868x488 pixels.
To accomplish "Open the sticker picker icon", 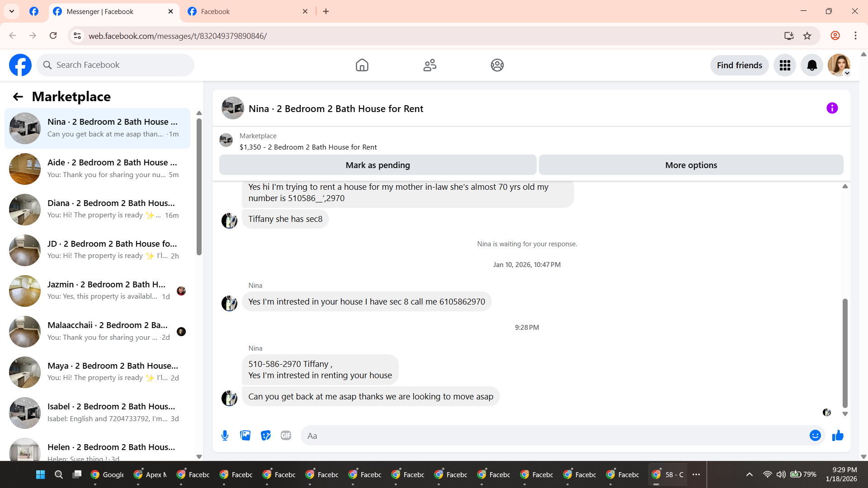I will click(x=266, y=436).
